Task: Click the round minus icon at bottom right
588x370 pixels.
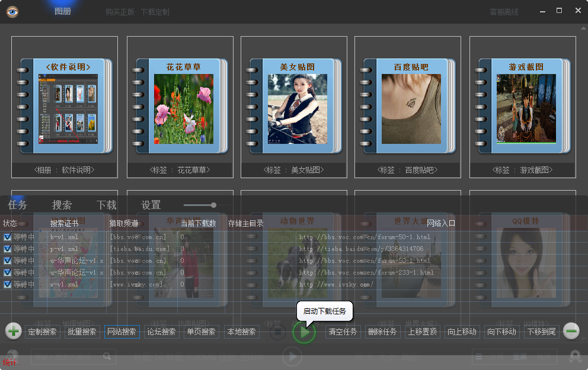Action: (x=571, y=331)
